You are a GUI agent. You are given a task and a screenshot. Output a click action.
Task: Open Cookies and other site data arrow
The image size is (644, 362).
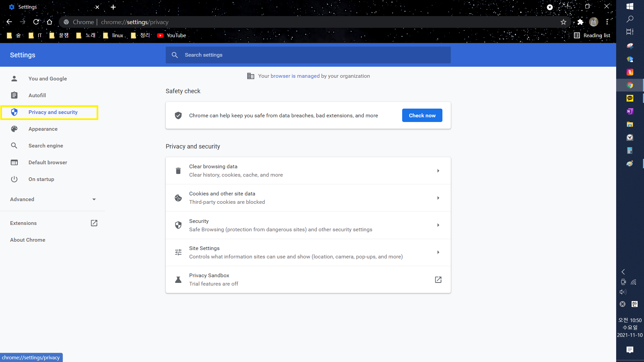[438, 198]
